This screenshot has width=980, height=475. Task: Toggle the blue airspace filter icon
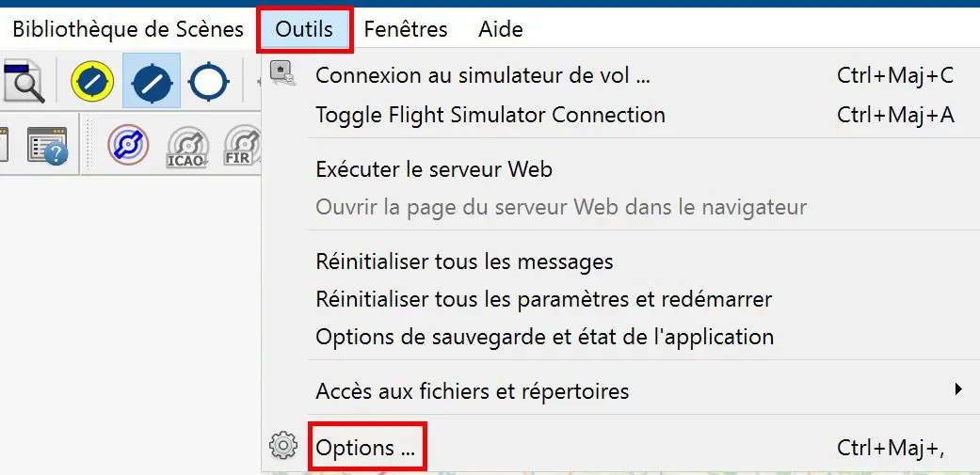click(x=128, y=146)
